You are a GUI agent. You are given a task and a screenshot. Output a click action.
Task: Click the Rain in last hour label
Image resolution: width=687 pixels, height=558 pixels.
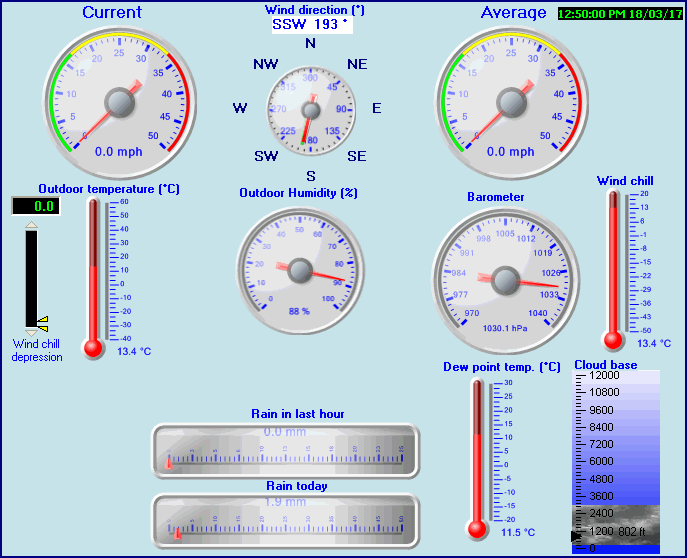298,414
